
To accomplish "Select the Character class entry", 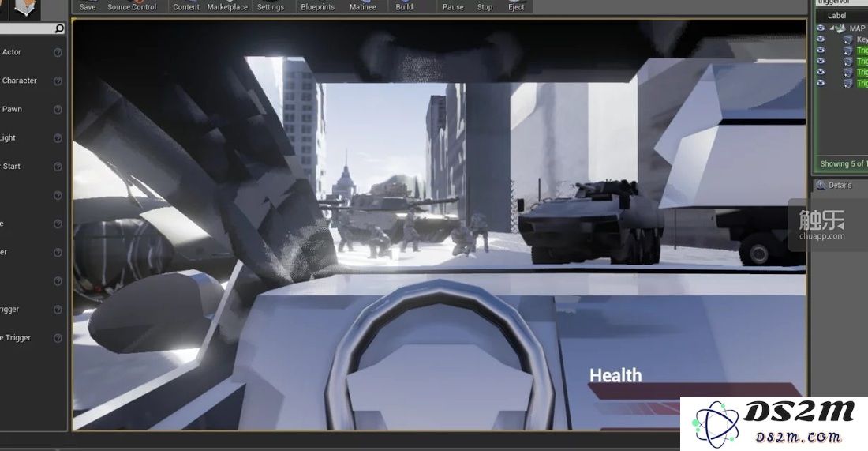I will click(19, 81).
